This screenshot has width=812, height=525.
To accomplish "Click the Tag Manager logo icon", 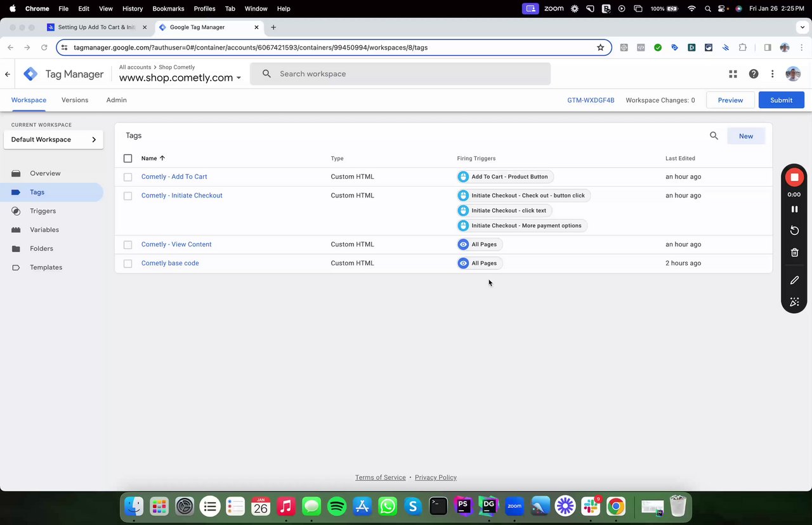I will click(30, 74).
